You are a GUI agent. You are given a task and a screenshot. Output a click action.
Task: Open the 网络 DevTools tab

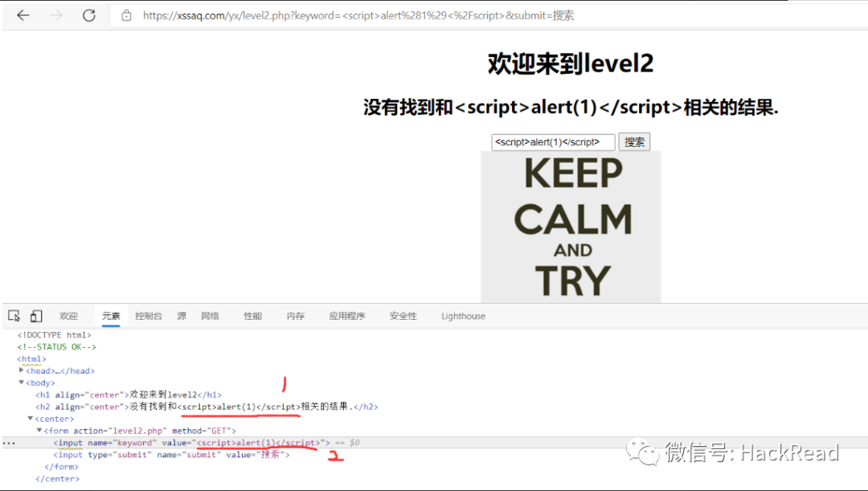coord(210,316)
